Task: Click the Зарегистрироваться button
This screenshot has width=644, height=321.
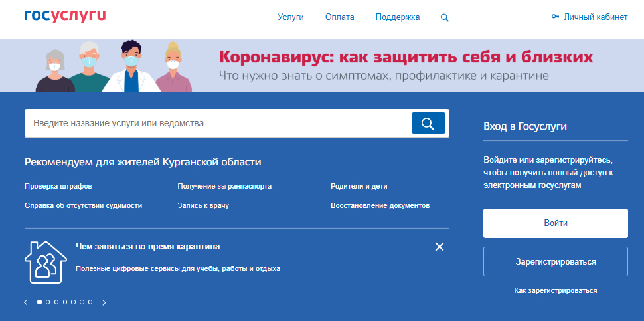Action: (556, 261)
